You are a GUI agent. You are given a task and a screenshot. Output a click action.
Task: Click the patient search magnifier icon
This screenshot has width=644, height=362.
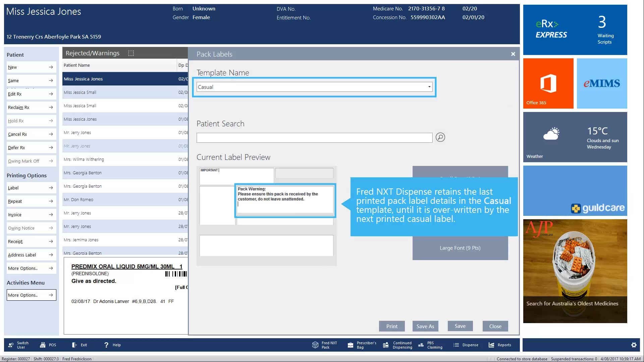(440, 137)
